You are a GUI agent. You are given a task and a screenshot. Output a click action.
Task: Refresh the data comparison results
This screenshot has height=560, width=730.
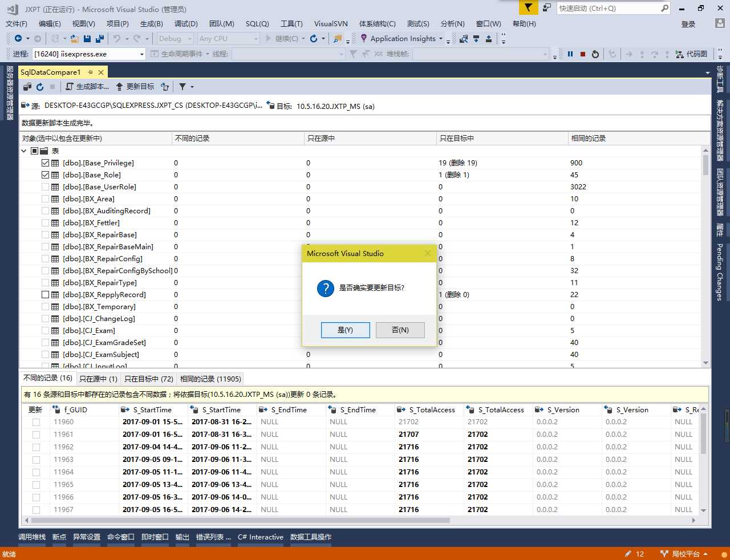click(x=40, y=87)
